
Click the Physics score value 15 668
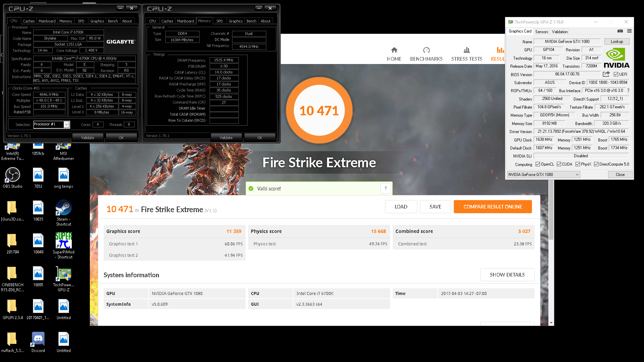click(x=378, y=231)
